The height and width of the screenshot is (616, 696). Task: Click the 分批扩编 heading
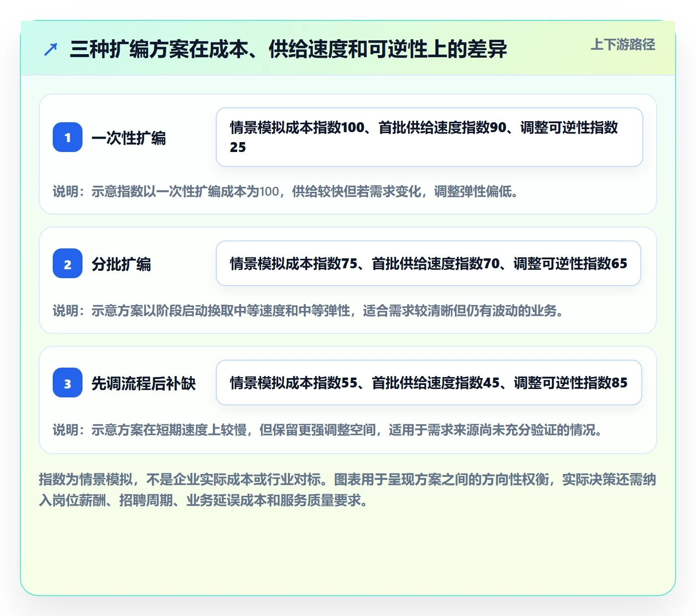coord(121,264)
